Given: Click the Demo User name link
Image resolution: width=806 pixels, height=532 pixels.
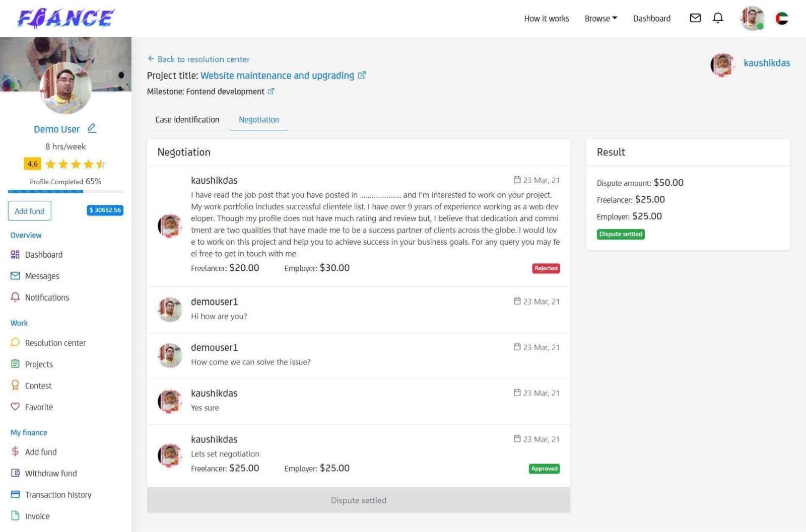Looking at the screenshot, I should click(x=57, y=129).
